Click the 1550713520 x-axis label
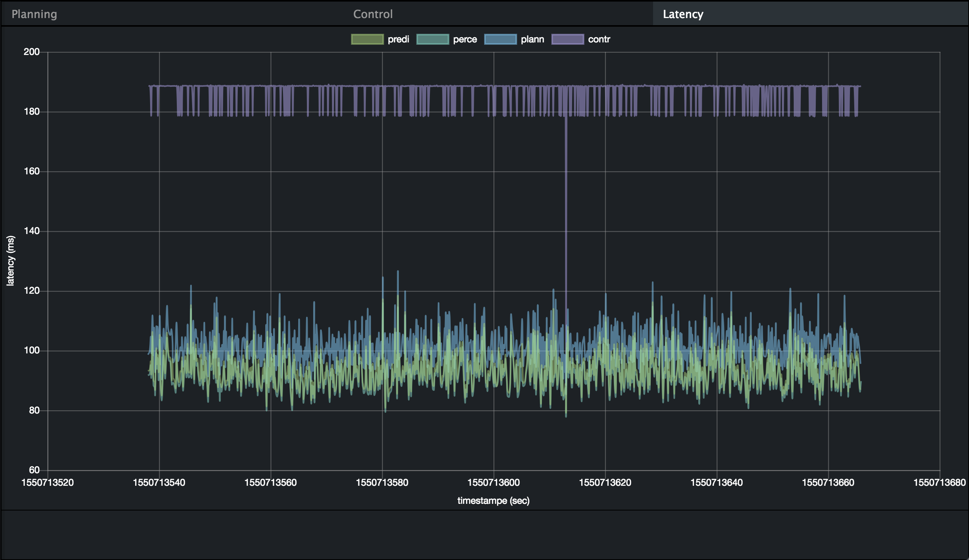969x560 pixels. tap(48, 483)
